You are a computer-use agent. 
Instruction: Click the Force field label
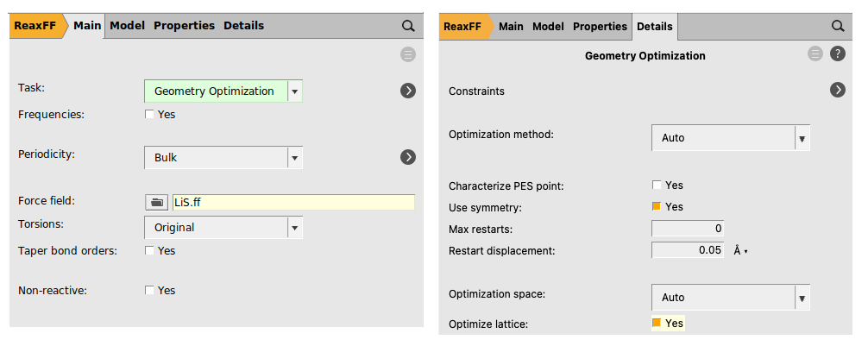(x=47, y=201)
